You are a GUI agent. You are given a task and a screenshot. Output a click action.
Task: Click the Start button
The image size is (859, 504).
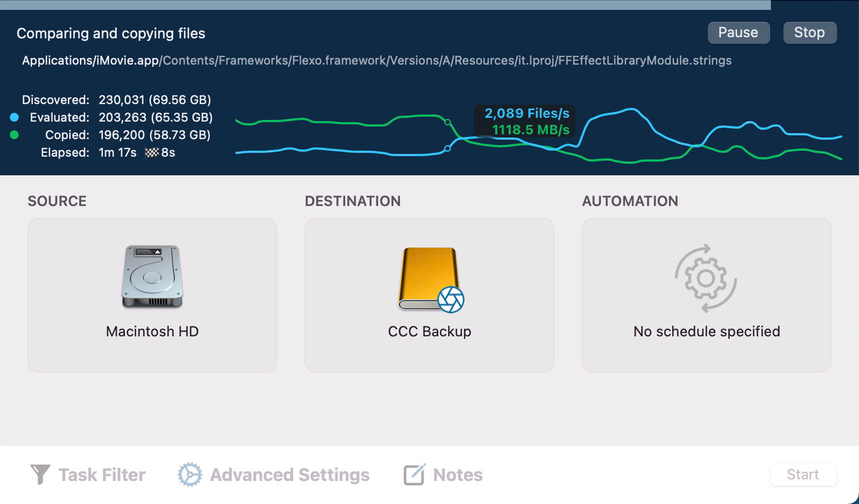click(803, 474)
